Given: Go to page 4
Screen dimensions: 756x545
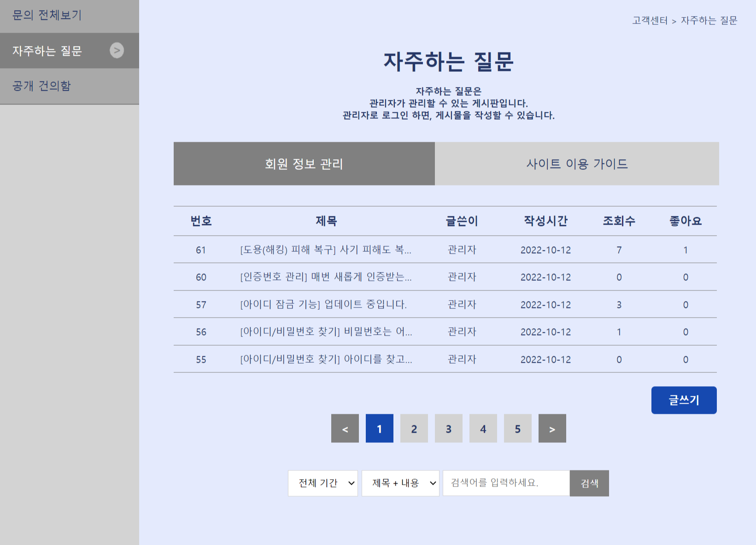Looking at the screenshot, I should point(483,429).
